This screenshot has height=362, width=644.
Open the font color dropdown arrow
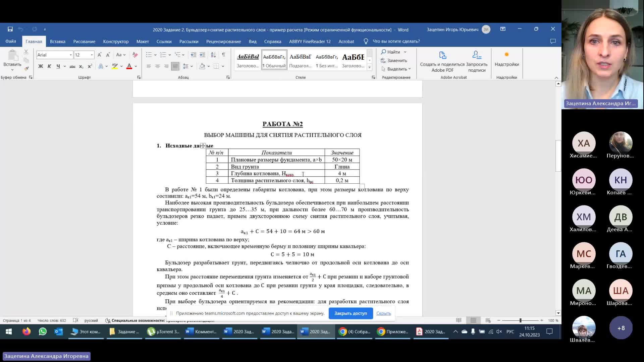pos(136,66)
